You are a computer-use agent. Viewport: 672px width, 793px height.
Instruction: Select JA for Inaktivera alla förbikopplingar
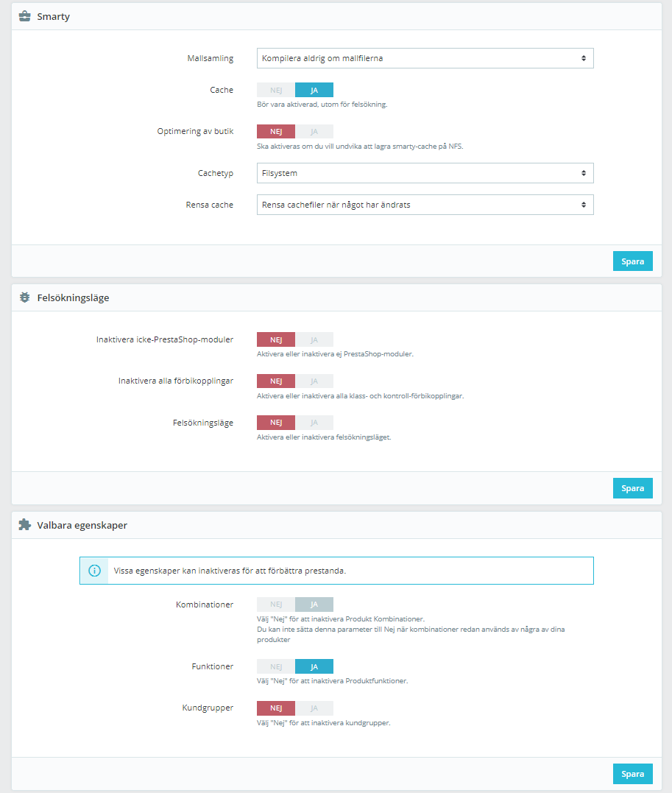click(x=314, y=381)
